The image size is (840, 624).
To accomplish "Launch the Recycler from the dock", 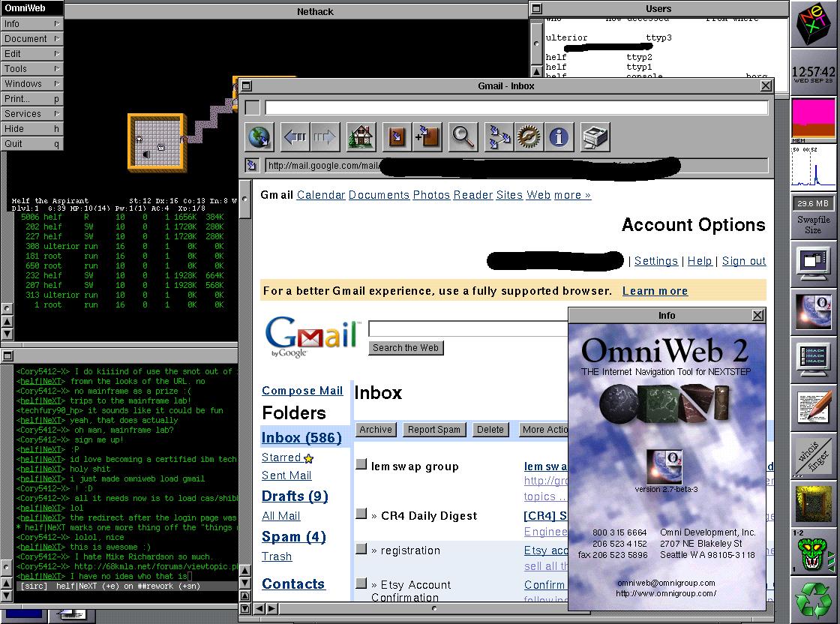I will coord(814,598).
